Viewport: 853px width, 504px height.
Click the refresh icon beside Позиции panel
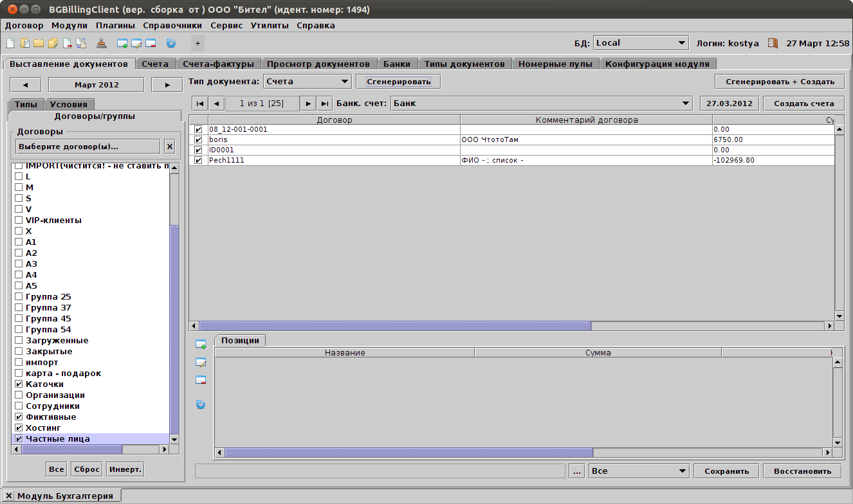[201, 404]
